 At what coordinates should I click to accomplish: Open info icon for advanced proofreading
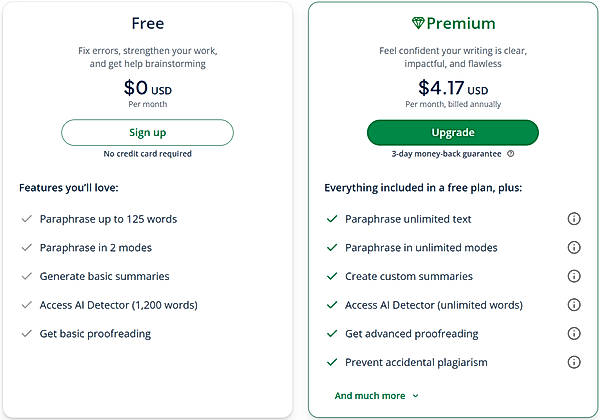point(574,333)
